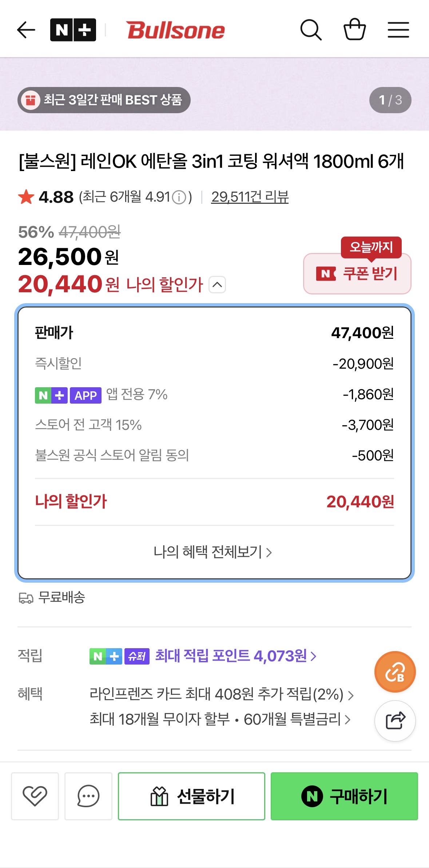Open the hamburger menu
This screenshot has width=429, height=868.
point(398,30)
